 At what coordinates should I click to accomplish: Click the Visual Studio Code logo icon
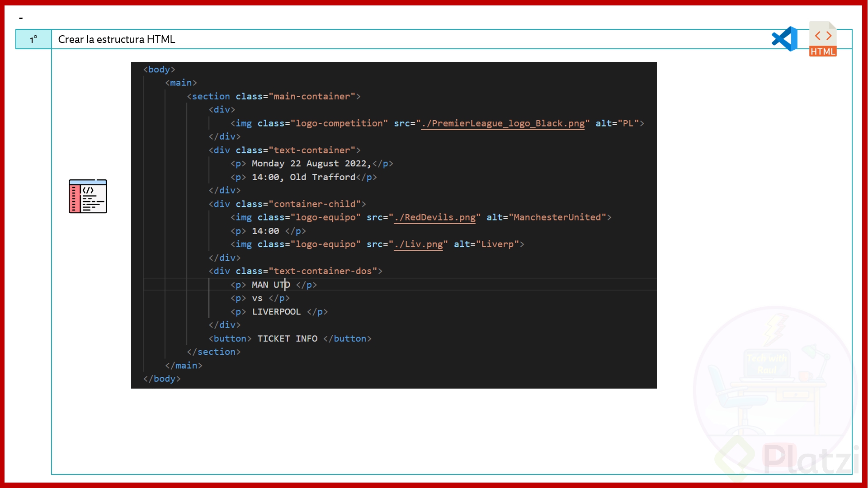coord(784,39)
